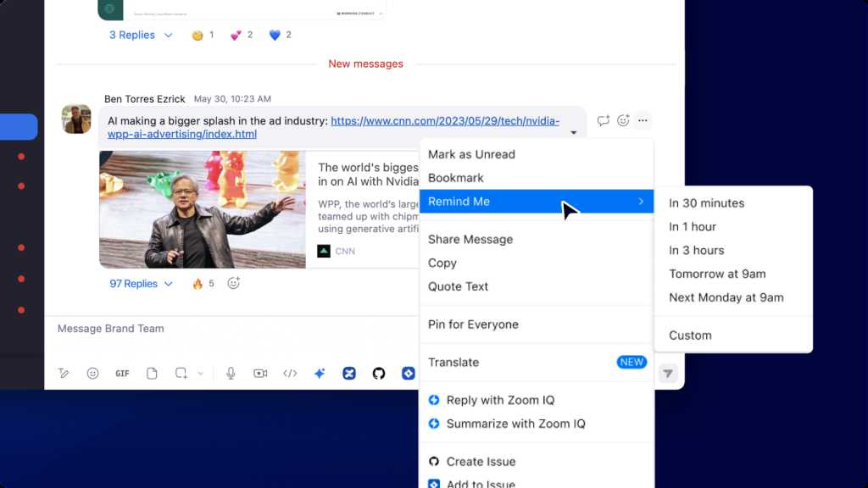Viewport: 868px width, 488px height.
Task: Attach a file using the file icon
Action: tap(152, 374)
